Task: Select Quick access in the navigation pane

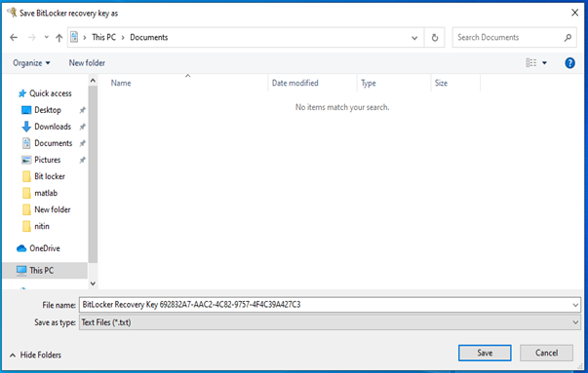Action: tap(46, 93)
